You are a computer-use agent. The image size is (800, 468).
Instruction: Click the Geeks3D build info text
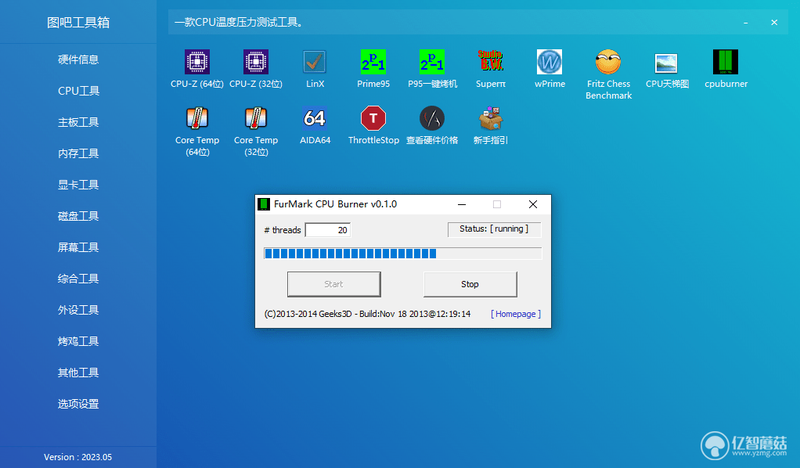pyautogui.click(x=367, y=314)
